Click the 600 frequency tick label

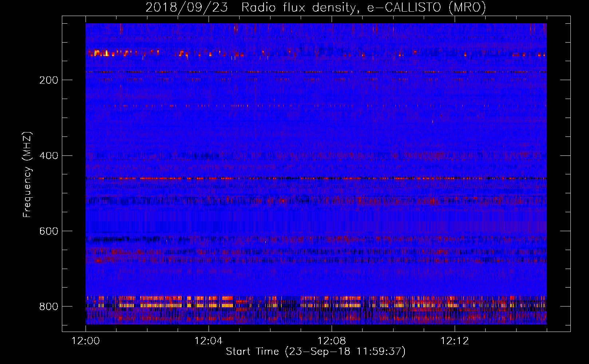(x=48, y=231)
